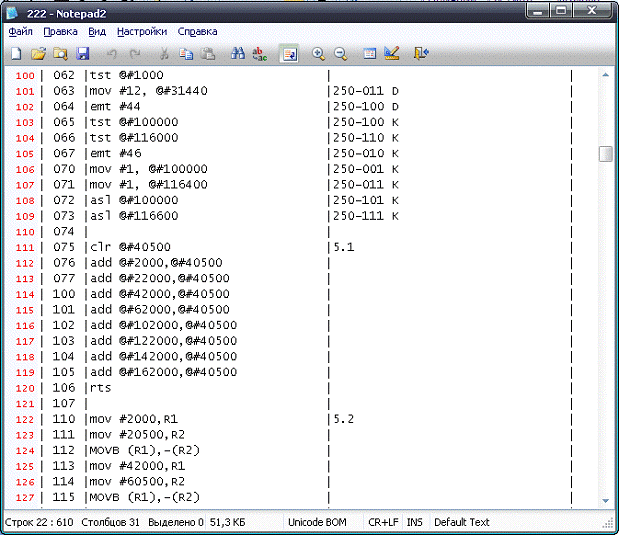
Task: Click text line 111 with clr @#40500
Action: (x=130, y=247)
